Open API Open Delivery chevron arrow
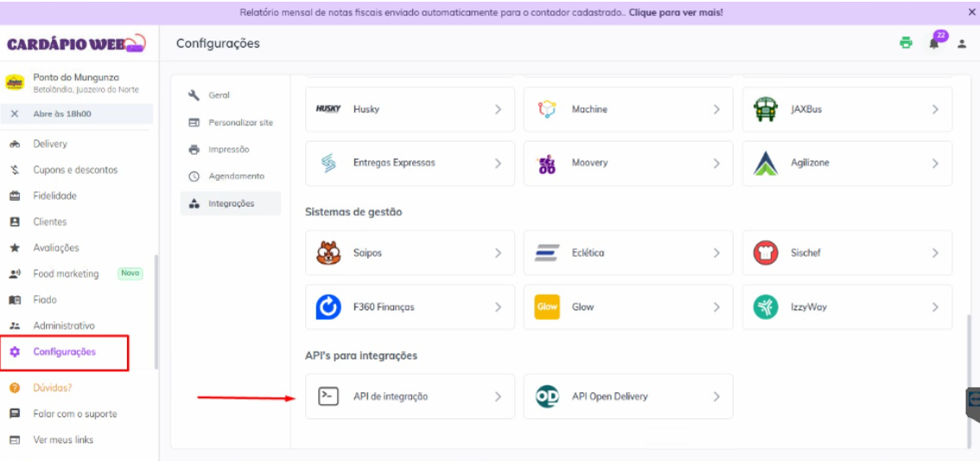Image resolution: width=980 pixels, height=476 pixels. pyautogui.click(x=716, y=397)
